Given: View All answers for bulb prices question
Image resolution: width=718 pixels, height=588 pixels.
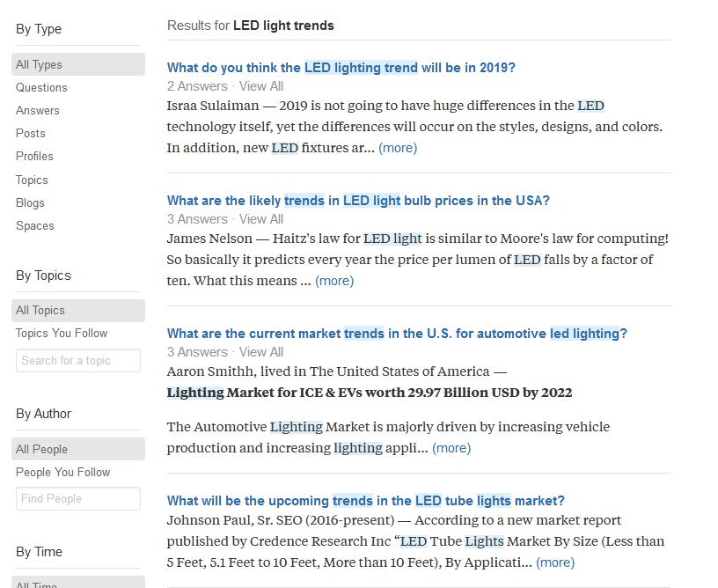Looking at the screenshot, I should [261, 219].
